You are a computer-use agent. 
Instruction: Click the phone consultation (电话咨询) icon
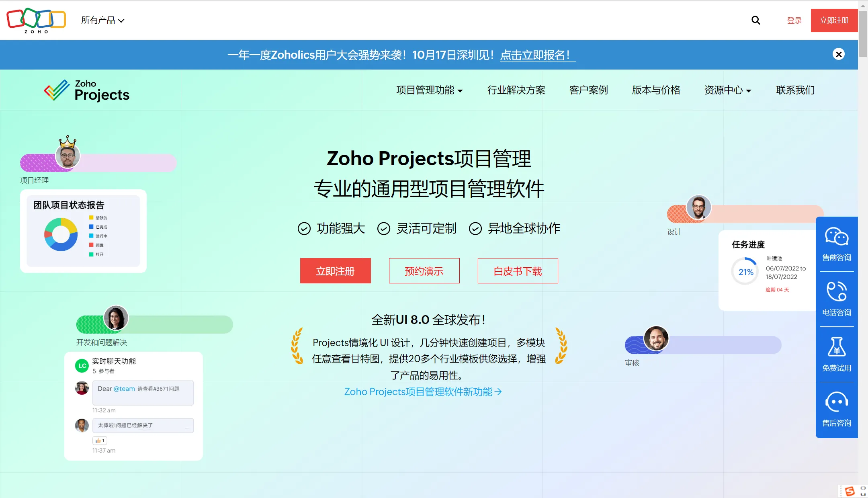[837, 291]
